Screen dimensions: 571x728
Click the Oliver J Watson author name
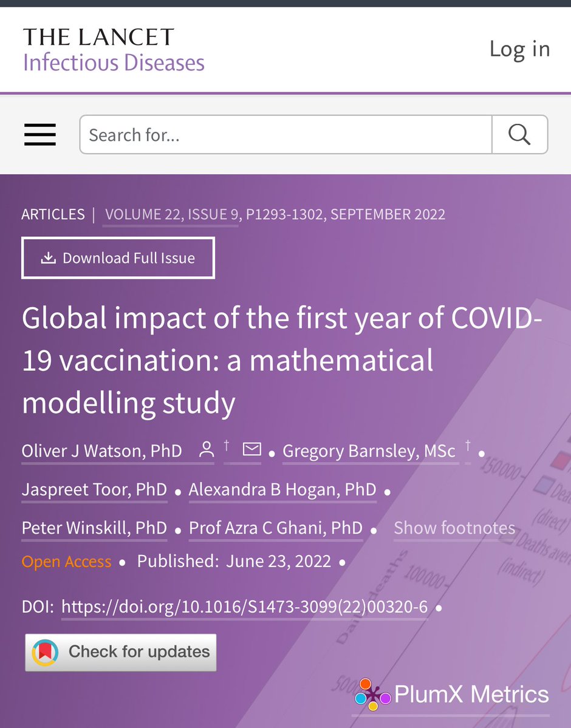[x=102, y=451]
